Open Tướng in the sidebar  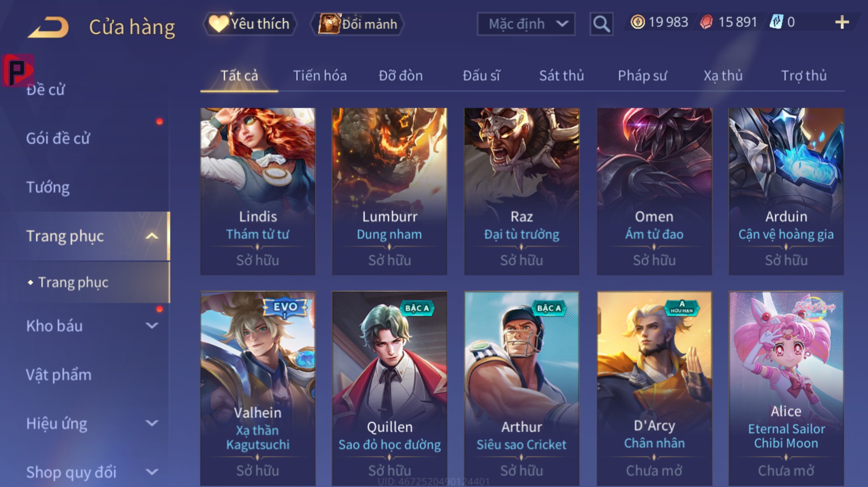tap(48, 187)
